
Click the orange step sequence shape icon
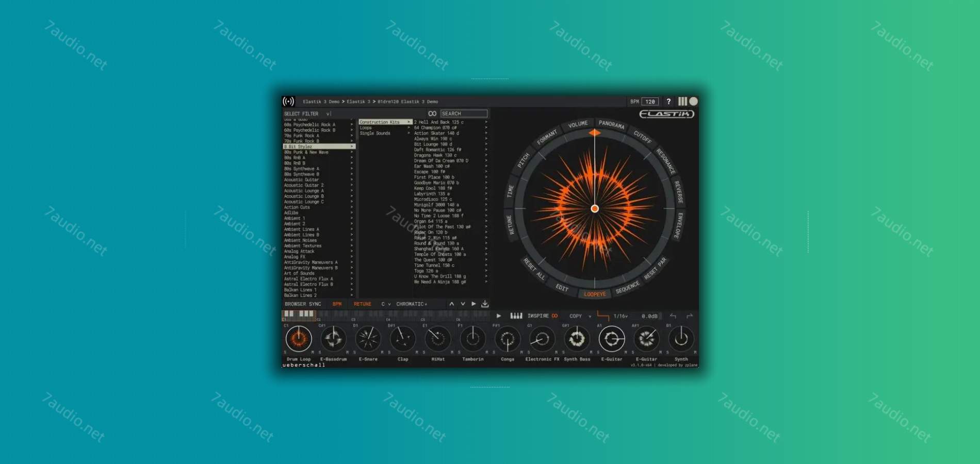click(x=603, y=316)
